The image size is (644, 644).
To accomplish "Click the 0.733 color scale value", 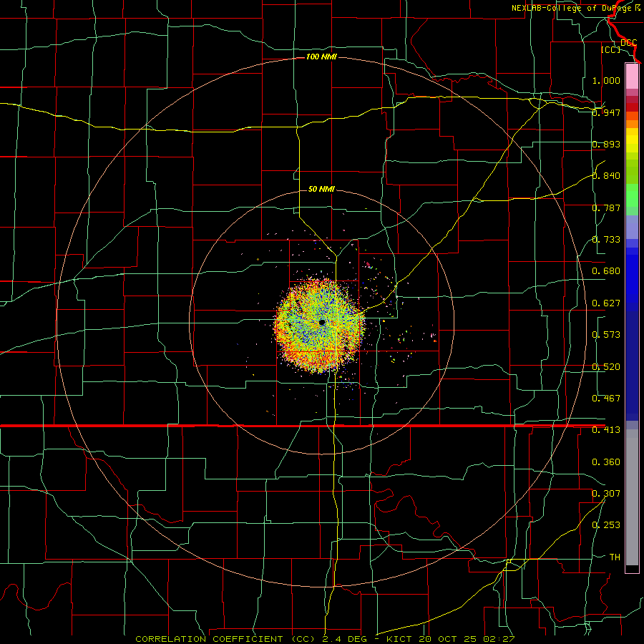I will pyautogui.click(x=606, y=240).
